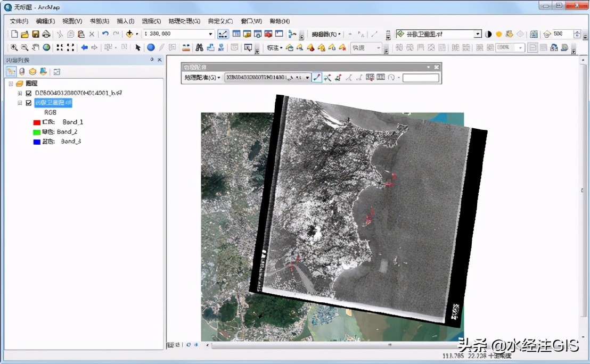Open the georeferencing link table icon
This screenshot has width=590, height=364.
click(381, 78)
